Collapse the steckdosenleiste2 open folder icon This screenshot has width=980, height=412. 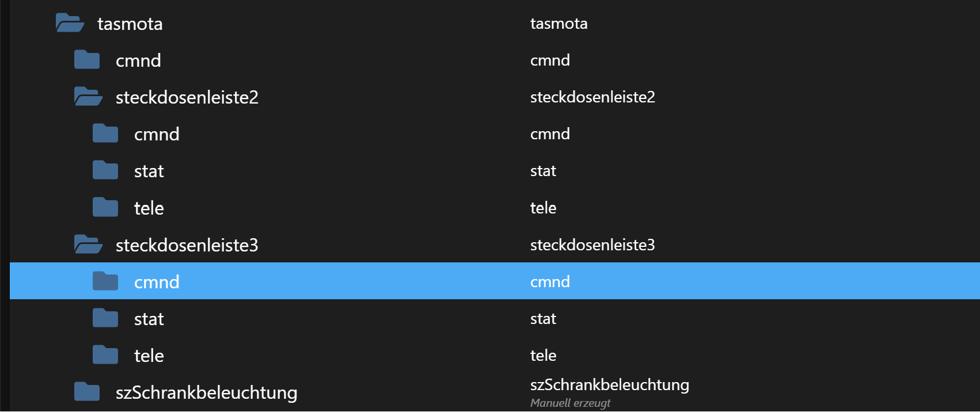coord(88,97)
